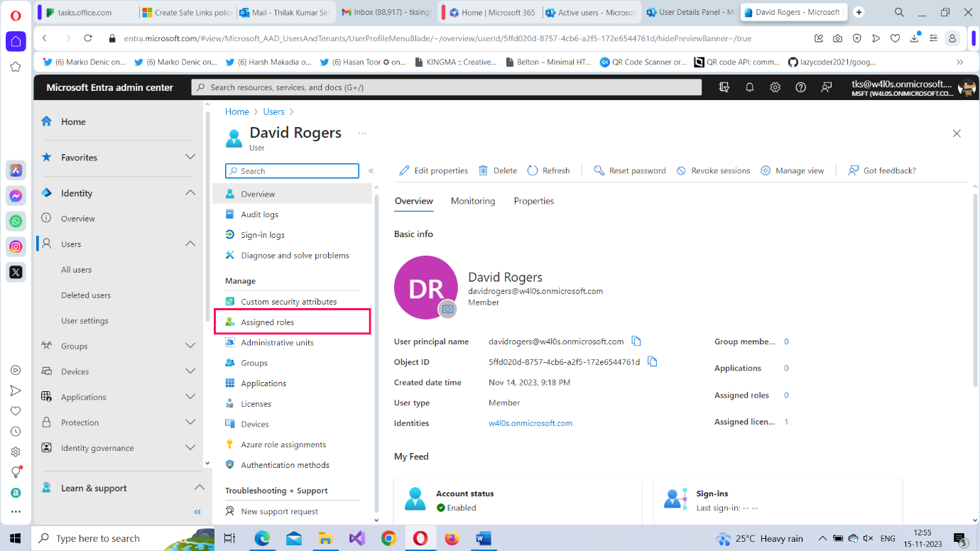The height and width of the screenshot is (551, 980).
Task: Open Manage view with the gear icon
Action: click(x=765, y=170)
